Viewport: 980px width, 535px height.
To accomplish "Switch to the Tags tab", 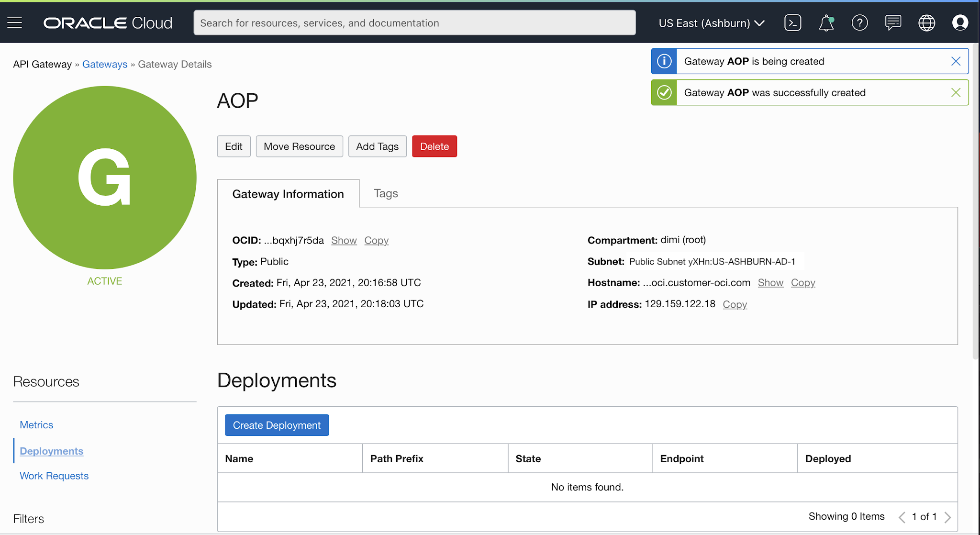I will tap(386, 193).
